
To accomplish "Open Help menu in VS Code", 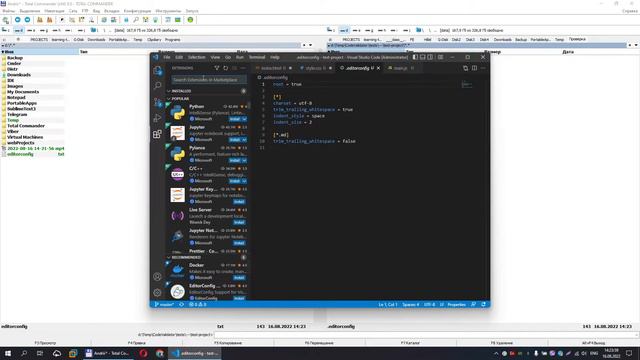I will pyautogui.click(x=275, y=57).
